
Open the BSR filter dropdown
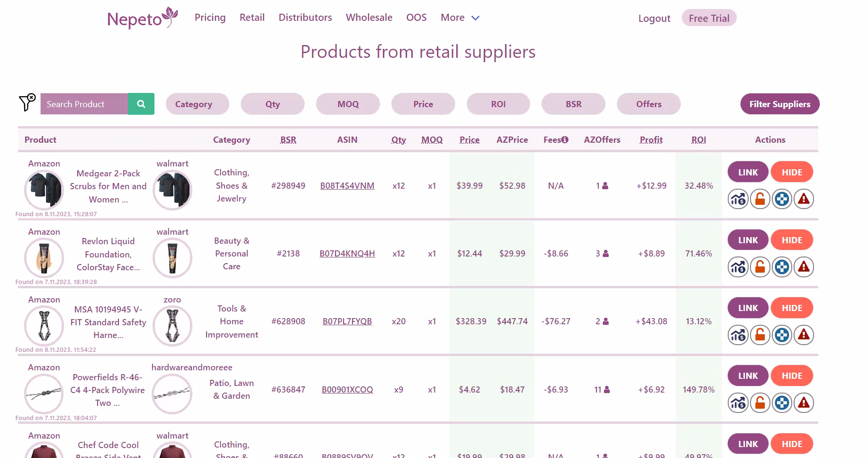tap(573, 104)
